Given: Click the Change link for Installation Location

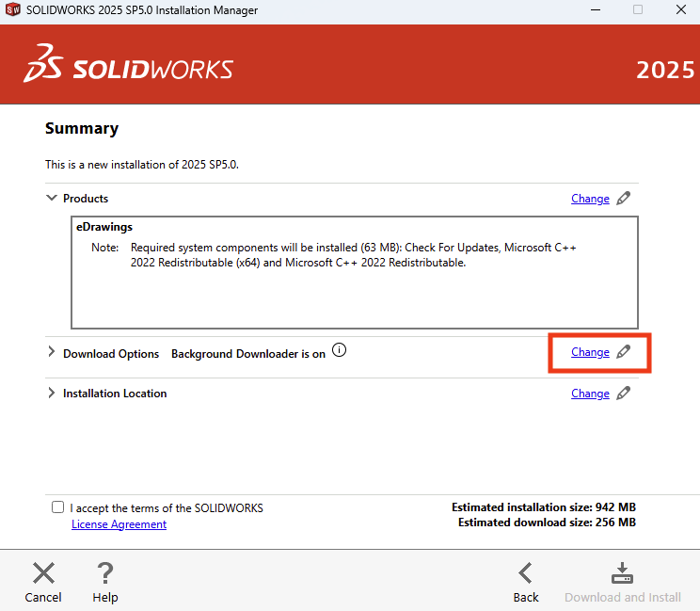Looking at the screenshot, I should pos(590,394).
